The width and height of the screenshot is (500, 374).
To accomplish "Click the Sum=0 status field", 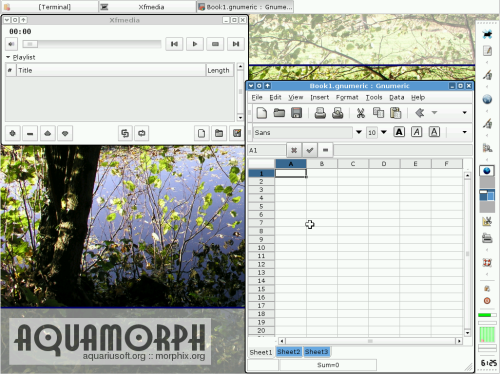I will (x=328, y=365).
